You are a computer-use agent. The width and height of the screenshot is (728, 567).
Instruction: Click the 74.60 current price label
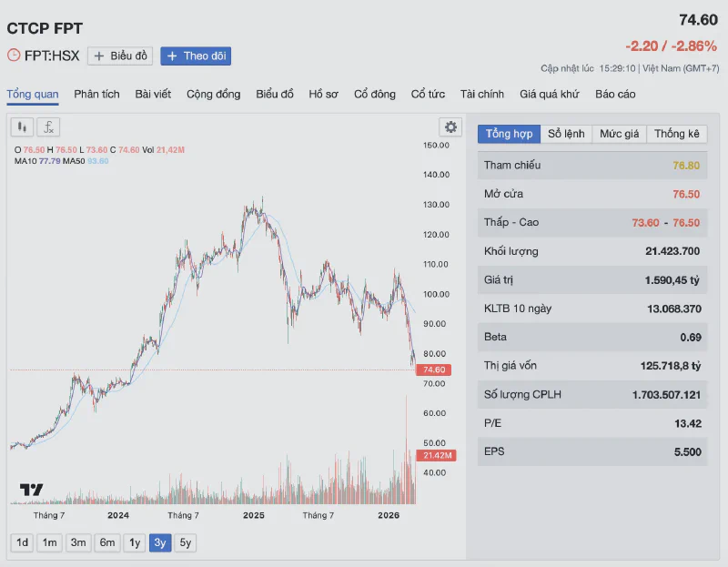(x=434, y=370)
